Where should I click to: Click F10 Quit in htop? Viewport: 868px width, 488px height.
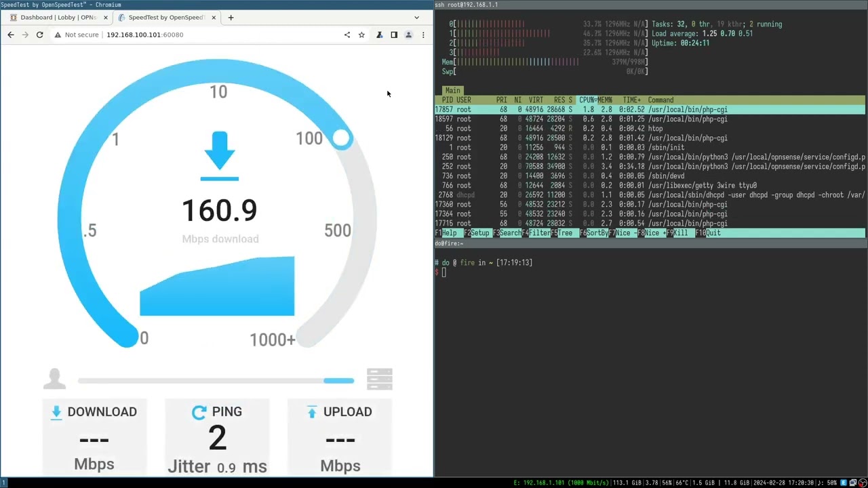tap(708, 232)
